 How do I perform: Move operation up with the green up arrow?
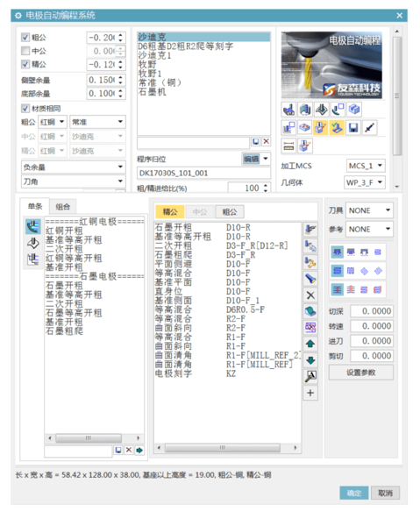[310, 344]
